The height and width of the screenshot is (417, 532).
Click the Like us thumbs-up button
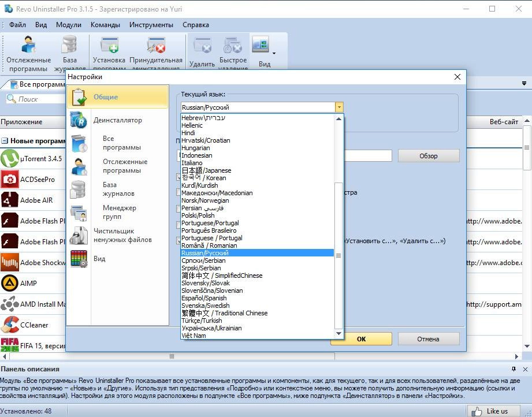[x=493, y=411]
